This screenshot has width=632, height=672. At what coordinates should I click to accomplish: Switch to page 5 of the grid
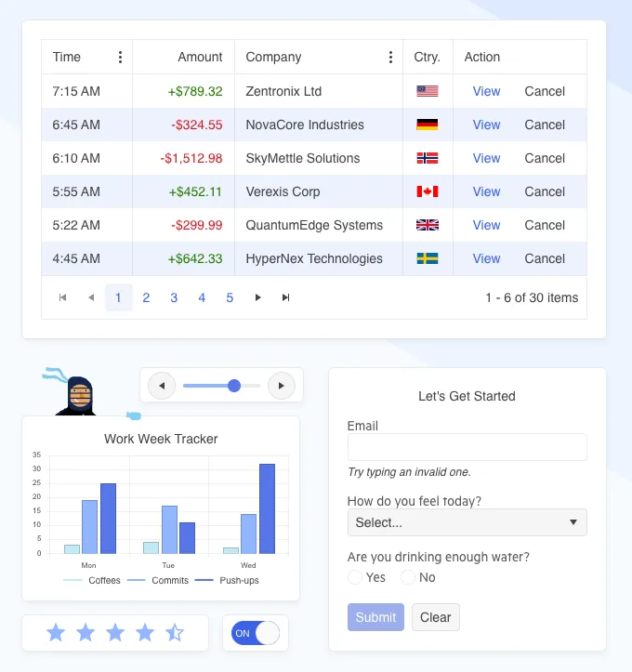pos(230,297)
